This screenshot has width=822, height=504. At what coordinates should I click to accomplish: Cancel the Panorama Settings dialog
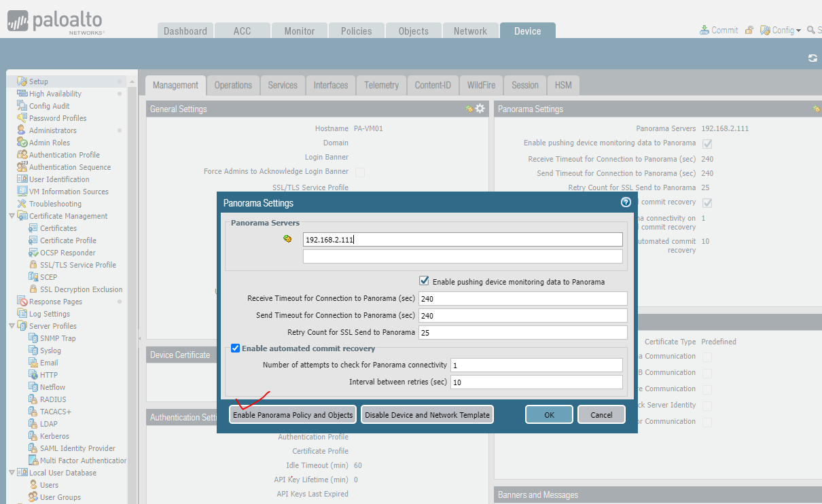coord(601,415)
